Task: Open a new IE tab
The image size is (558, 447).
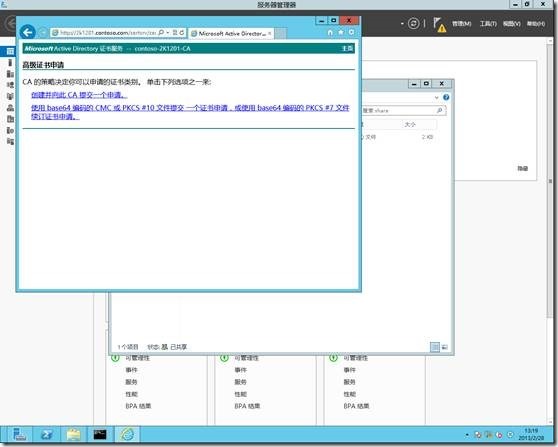Action: point(280,33)
